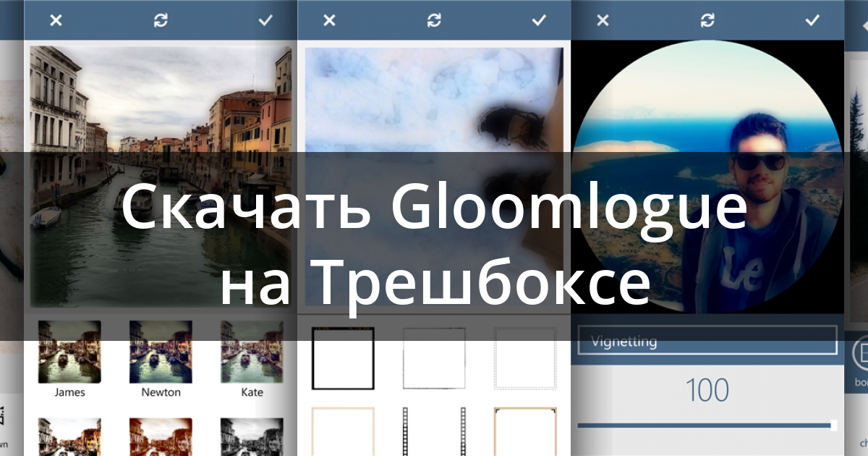Apply the film strip frame
The image size is (868, 456).
[434, 431]
